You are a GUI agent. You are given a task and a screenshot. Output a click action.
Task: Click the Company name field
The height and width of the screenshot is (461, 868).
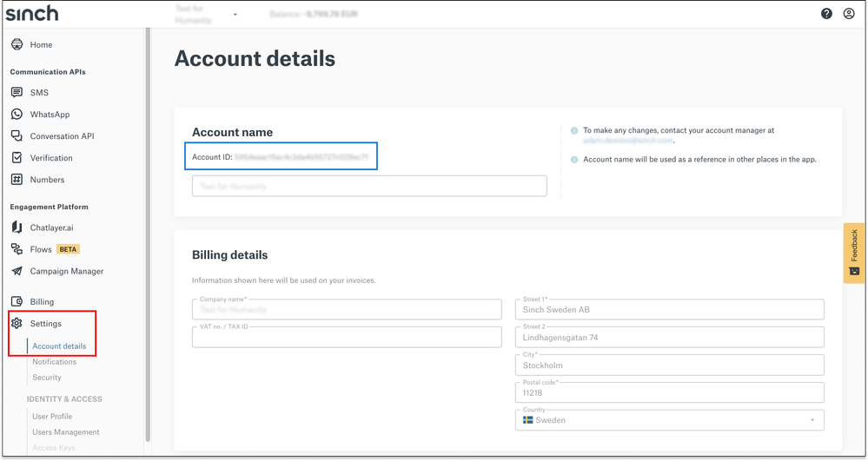347,309
